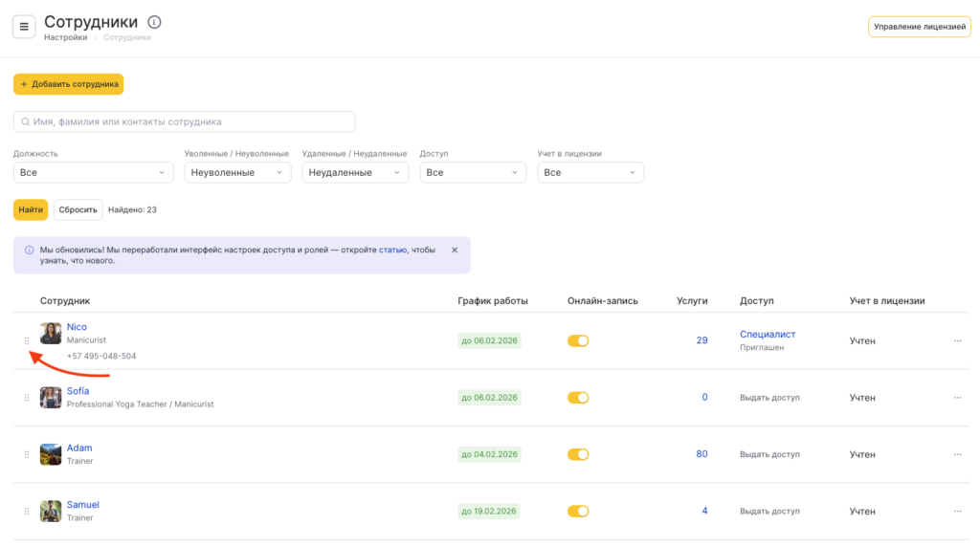Go to Настройки breadcrumb

[65, 38]
